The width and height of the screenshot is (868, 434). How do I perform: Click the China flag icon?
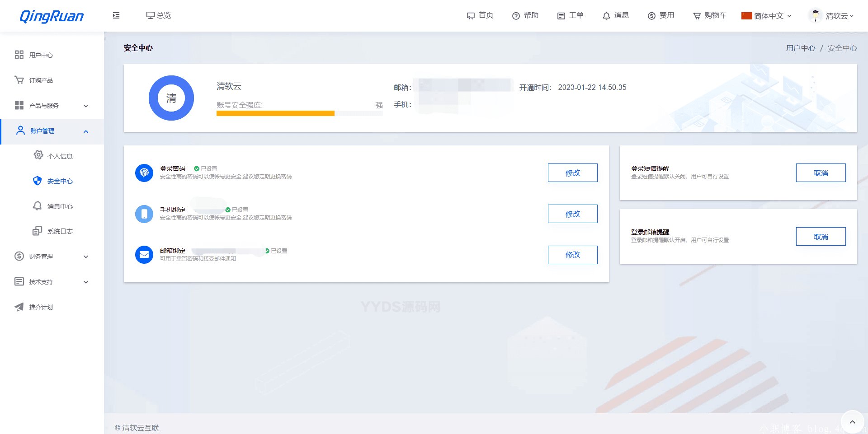(x=746, y=16)
